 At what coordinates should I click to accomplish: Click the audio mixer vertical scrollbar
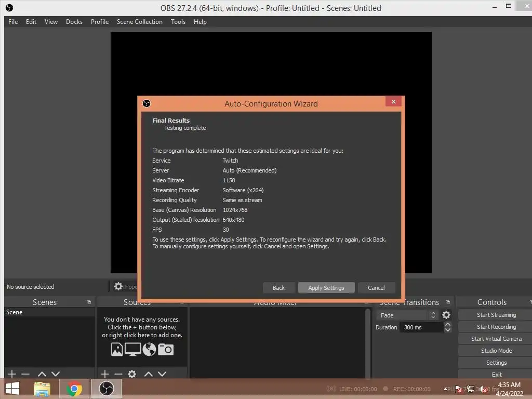367,343
